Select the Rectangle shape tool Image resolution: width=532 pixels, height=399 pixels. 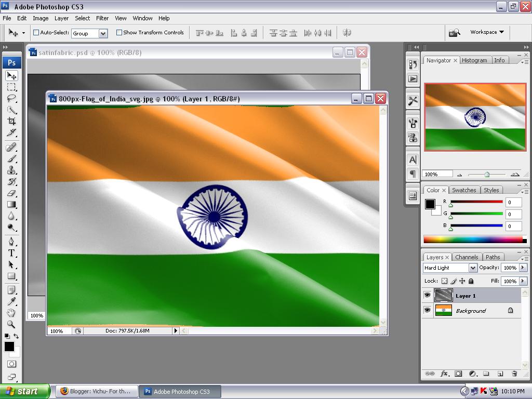[x=11, y=276]
